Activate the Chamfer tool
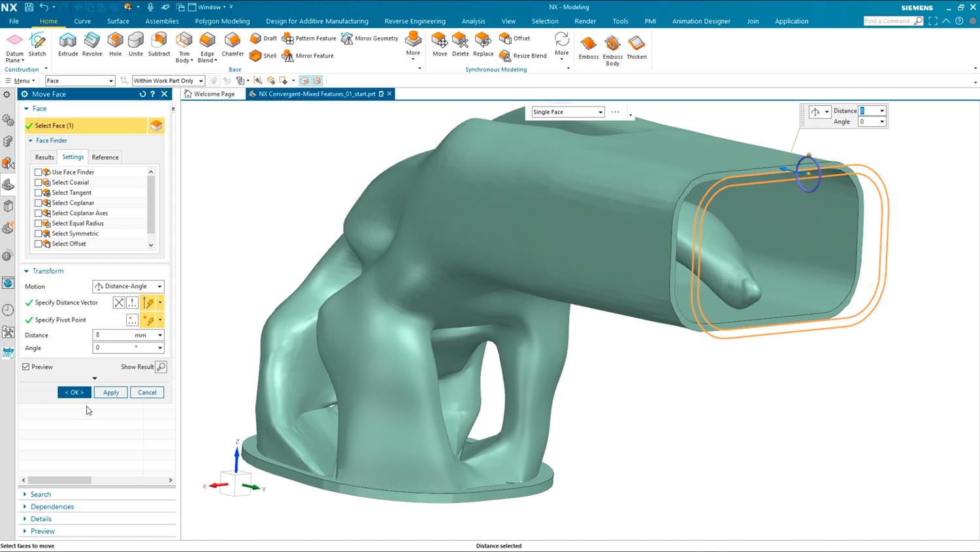Viewport: 980px width, 552px height. (233, 44)
